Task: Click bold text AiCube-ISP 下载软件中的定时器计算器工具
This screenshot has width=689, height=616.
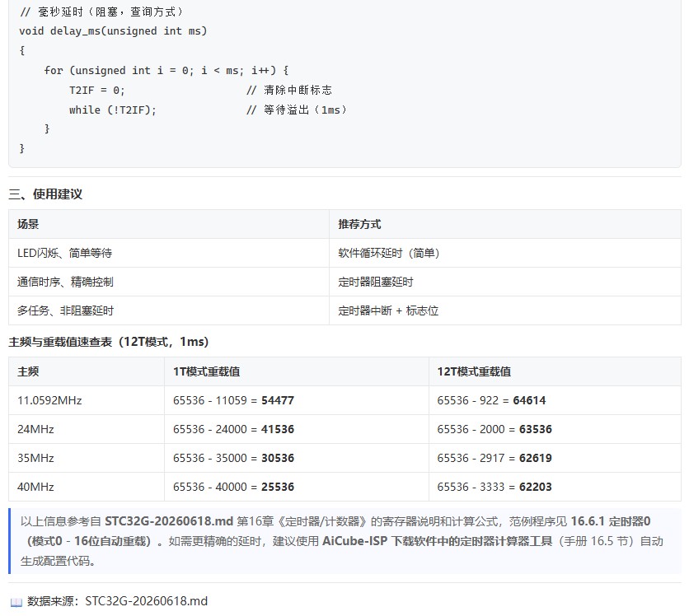Action: pyautogui.click(x=437, y=541)
